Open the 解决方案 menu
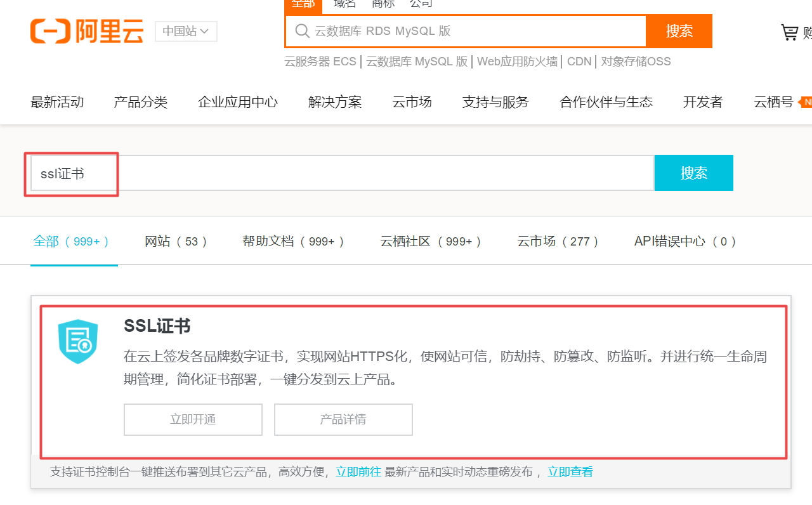The height and width of the screenshot is (505, 812). (x=335, y=102)
